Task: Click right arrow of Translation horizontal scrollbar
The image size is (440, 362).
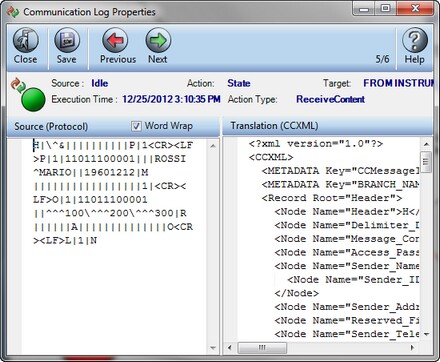Action: pyautogui.click(x=412, y=348)
